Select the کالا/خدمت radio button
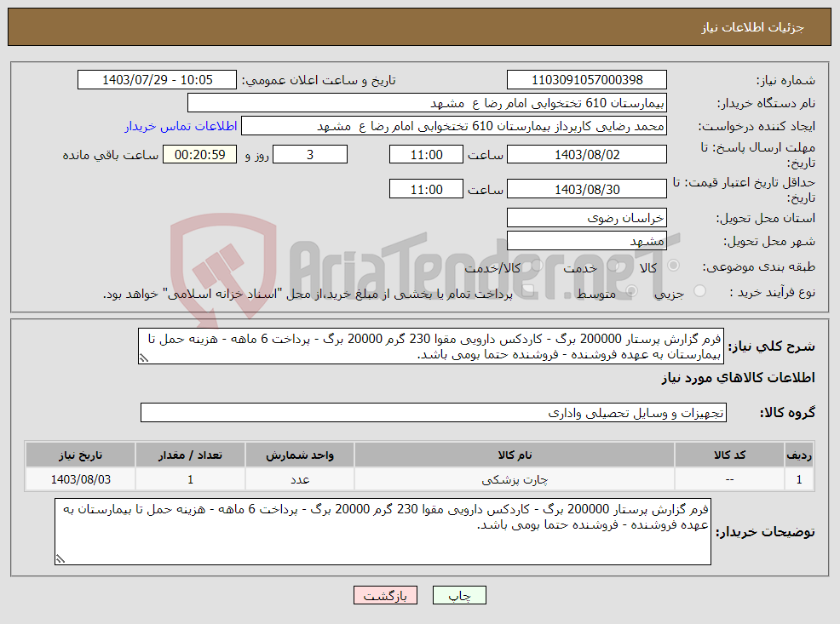 537,266
